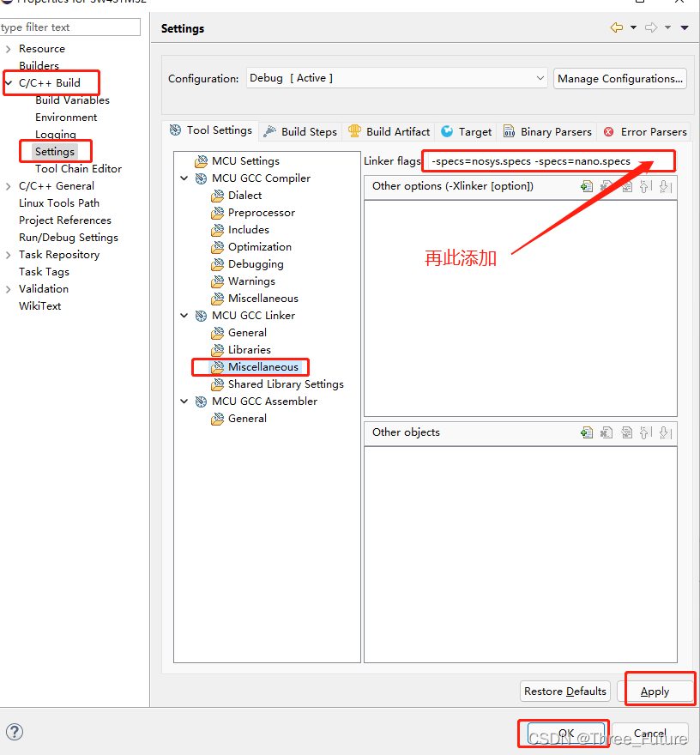Move up entry in Other options

(645, 186)
